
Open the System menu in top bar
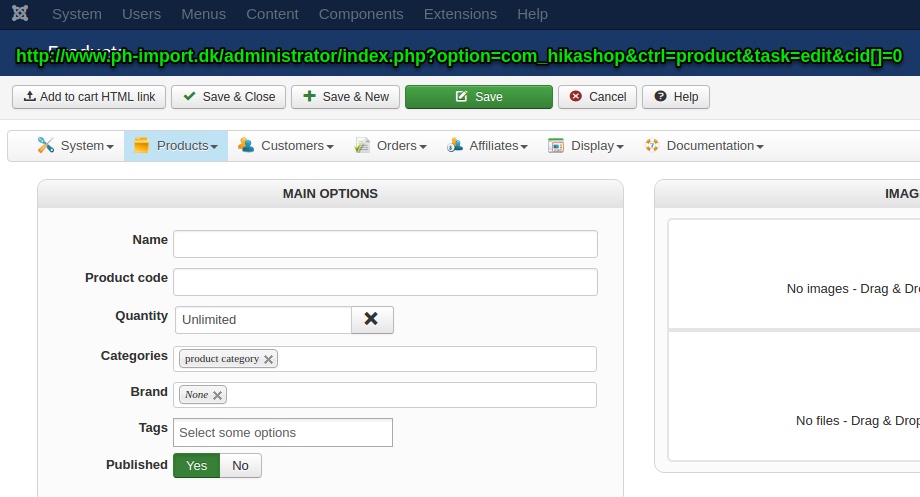coord(77,14)
